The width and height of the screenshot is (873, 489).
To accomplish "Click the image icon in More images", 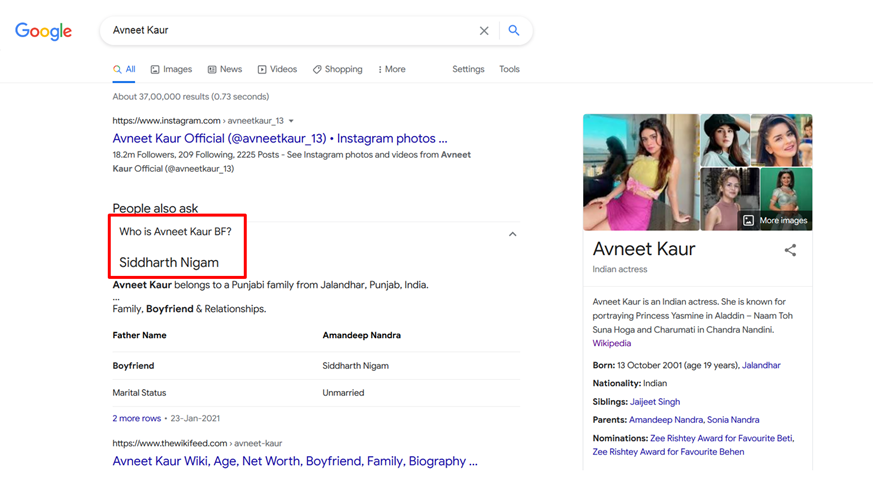I will click(x=748, y=221).
